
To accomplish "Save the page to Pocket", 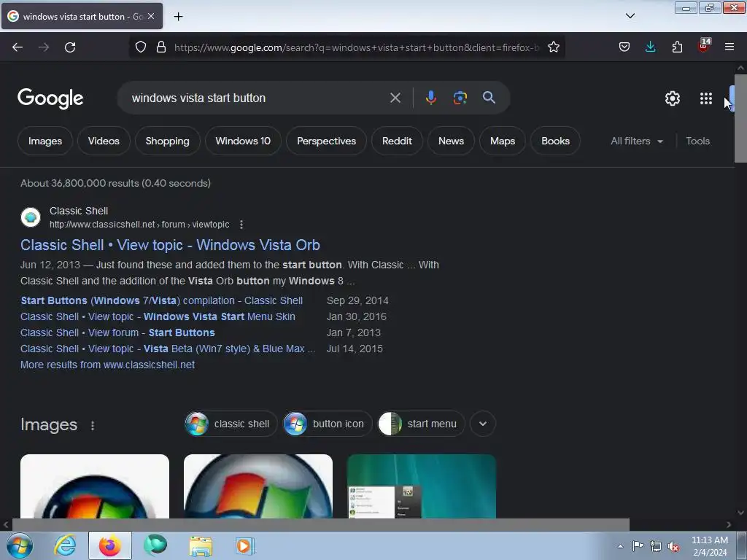I will [624, 47].
